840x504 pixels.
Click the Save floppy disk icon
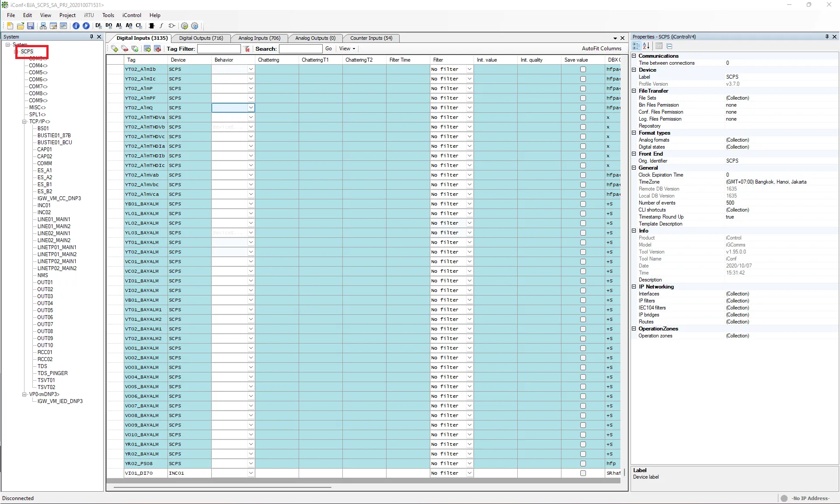tap(31, 26)
